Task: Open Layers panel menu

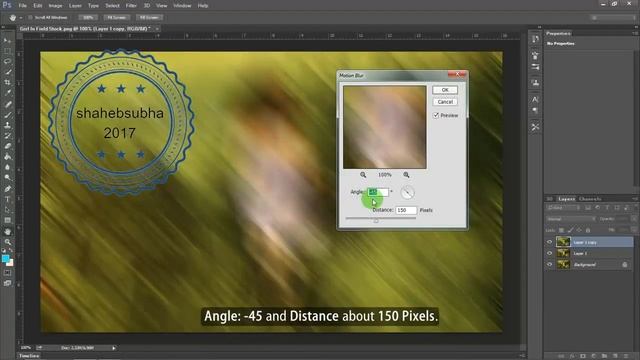Action: click(635, 199)
